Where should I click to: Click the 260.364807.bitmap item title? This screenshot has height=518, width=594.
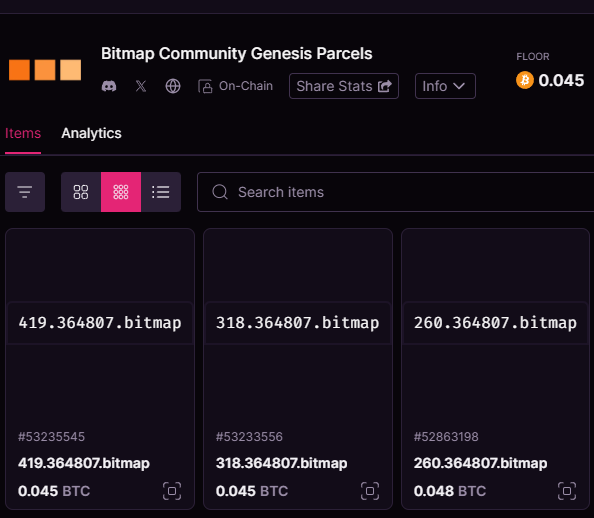[480, 463]
